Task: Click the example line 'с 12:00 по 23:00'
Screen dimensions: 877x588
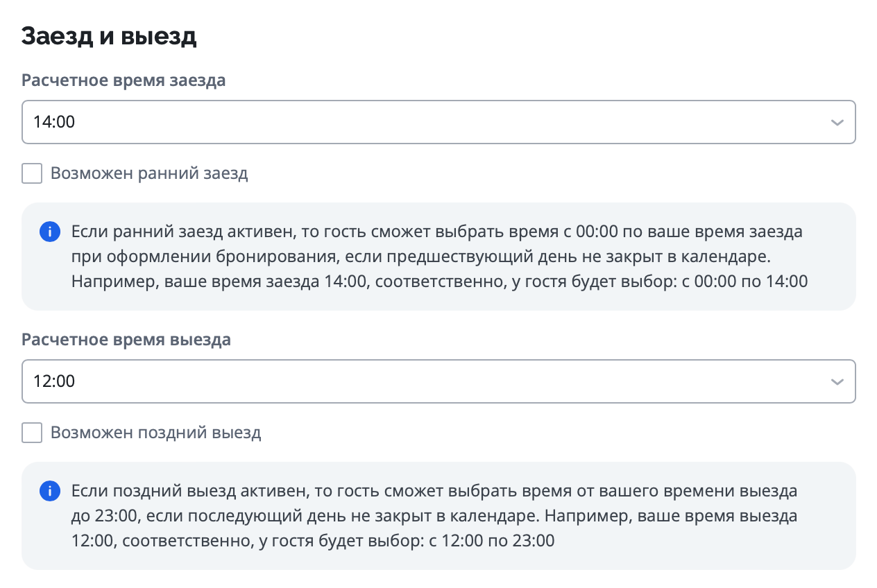Action: tap(494, 541)
